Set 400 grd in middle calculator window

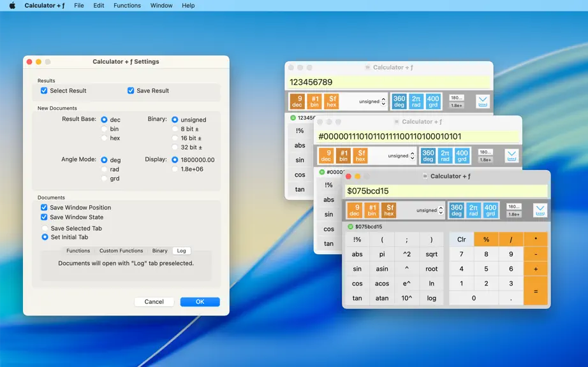462,156
